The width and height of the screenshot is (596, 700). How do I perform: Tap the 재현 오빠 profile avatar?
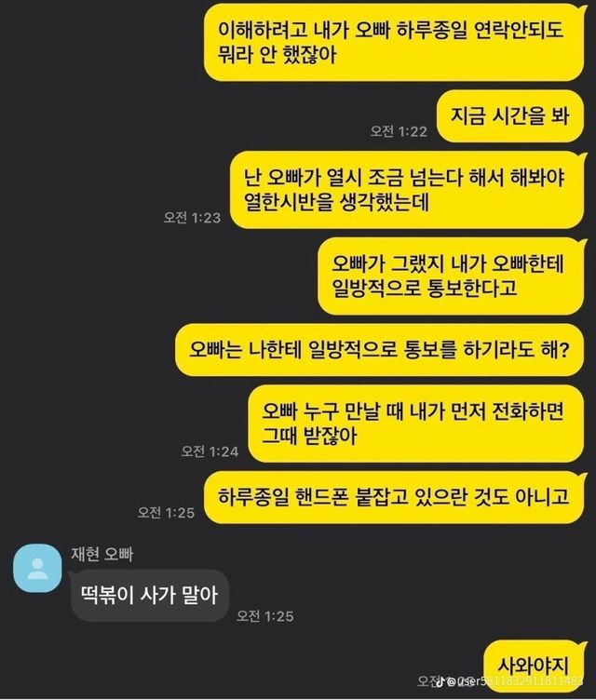37,568
